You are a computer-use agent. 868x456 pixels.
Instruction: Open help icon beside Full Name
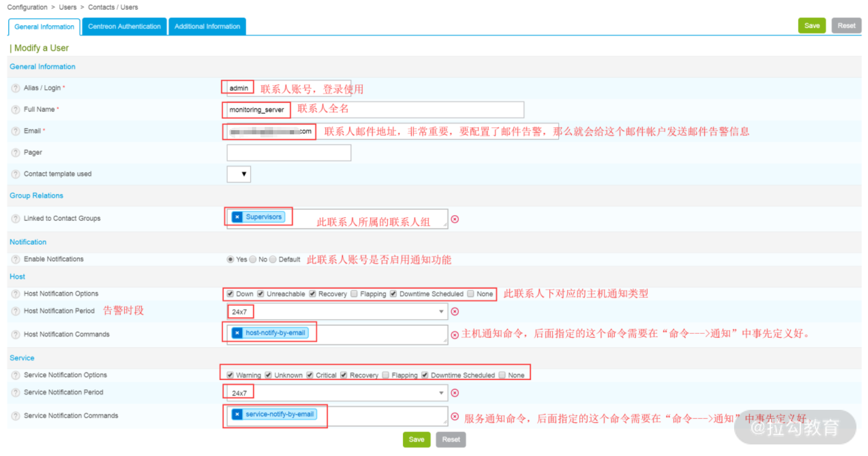[x=16, y=110]
